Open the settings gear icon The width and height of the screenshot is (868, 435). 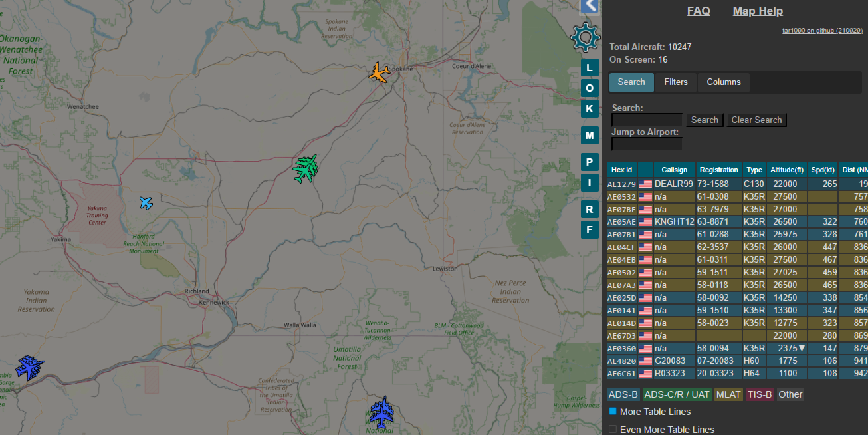tap(586, 37)
